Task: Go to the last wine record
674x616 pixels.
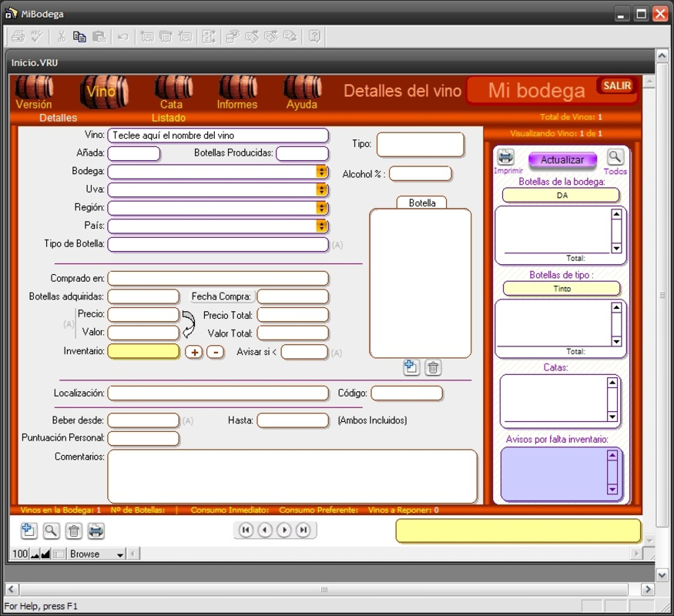Action: coord(303,530)
